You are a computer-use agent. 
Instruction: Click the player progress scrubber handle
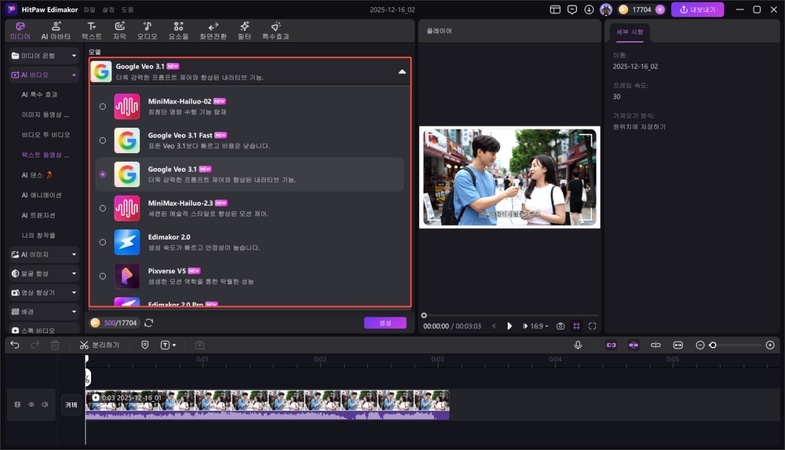(x=424, y=315)
